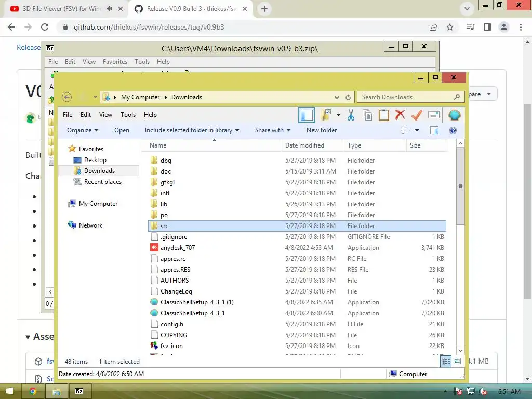
Task: Open the change view dropdown arrow
Action: (x=417, y=130)
